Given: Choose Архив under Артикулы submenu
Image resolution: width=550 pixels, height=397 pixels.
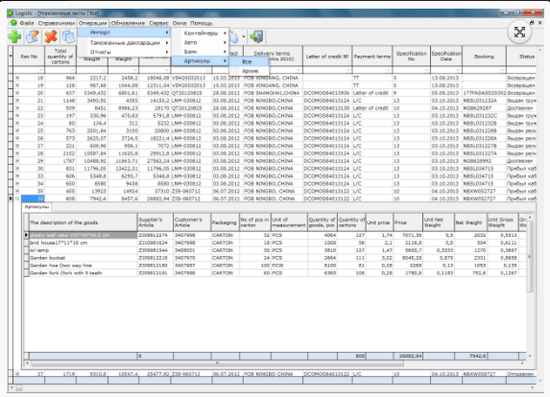Looking at the screenshot, I should [249, 71].
